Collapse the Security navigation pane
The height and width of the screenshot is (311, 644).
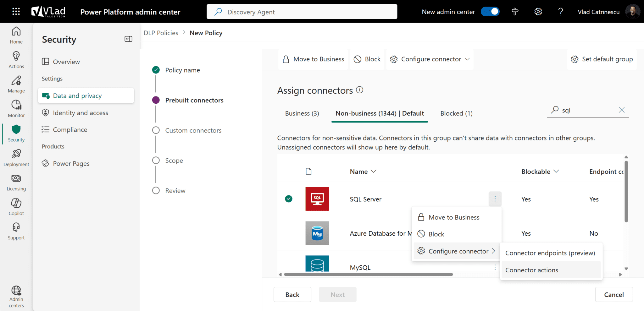point(128,39)
